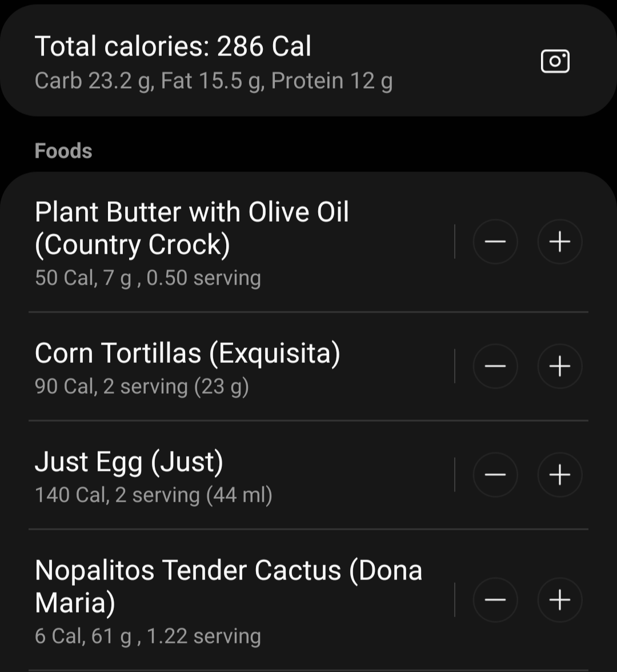The height and width of the screenshot is (672, 617).
Task: Increase Nopalitos Tender Cactus serving
Action: point(560,600)
